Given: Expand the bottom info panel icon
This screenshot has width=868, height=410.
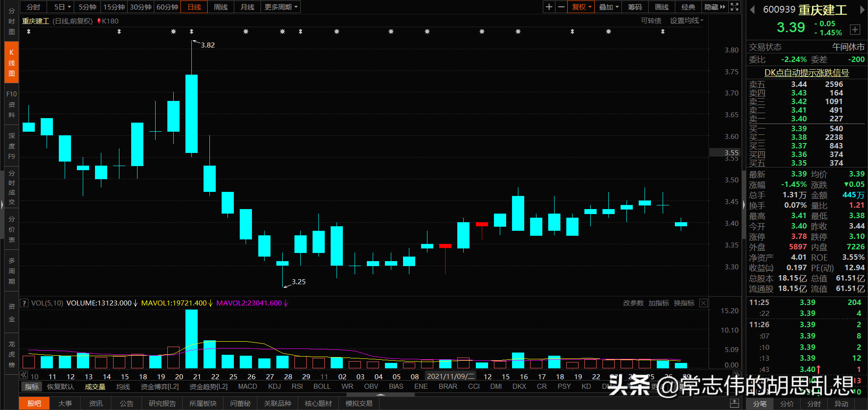Looking at the screenshot, I should pyautogui.click(x=735, y=403).
